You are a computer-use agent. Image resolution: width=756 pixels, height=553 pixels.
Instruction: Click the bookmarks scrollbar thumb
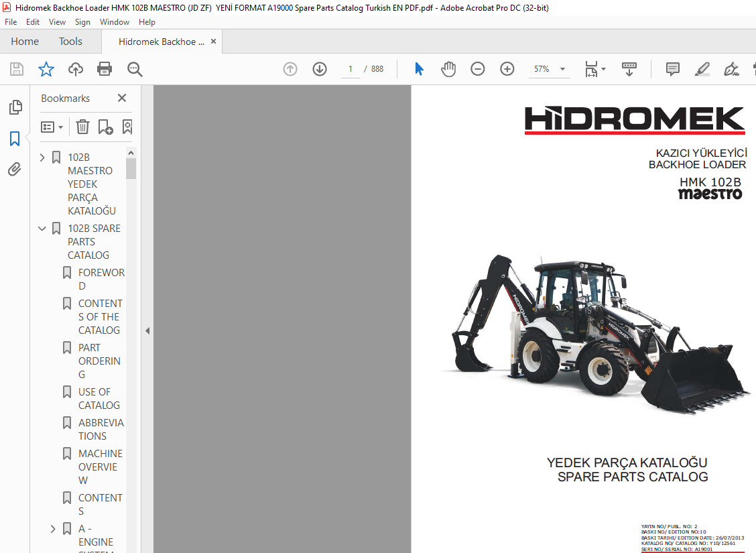[131, 169]
